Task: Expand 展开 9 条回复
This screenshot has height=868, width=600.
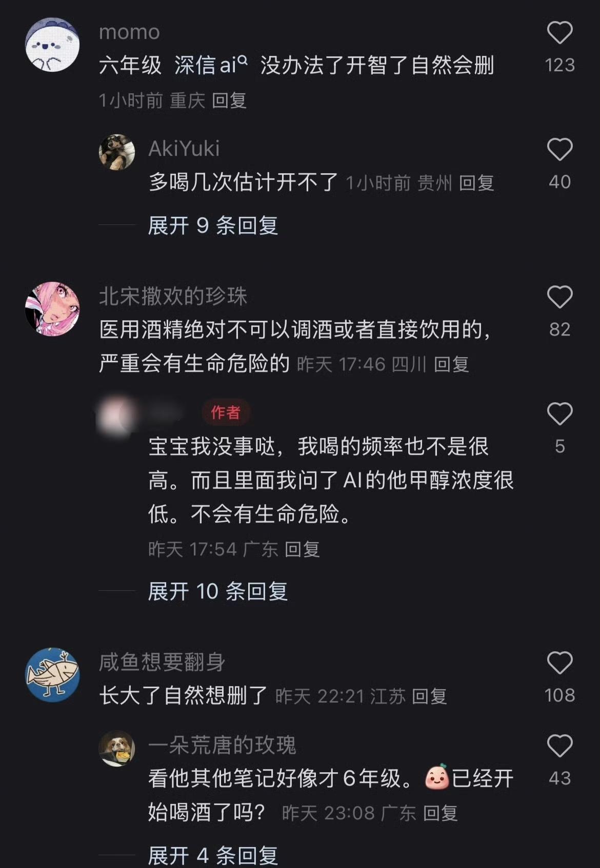Action: (213, 225)
